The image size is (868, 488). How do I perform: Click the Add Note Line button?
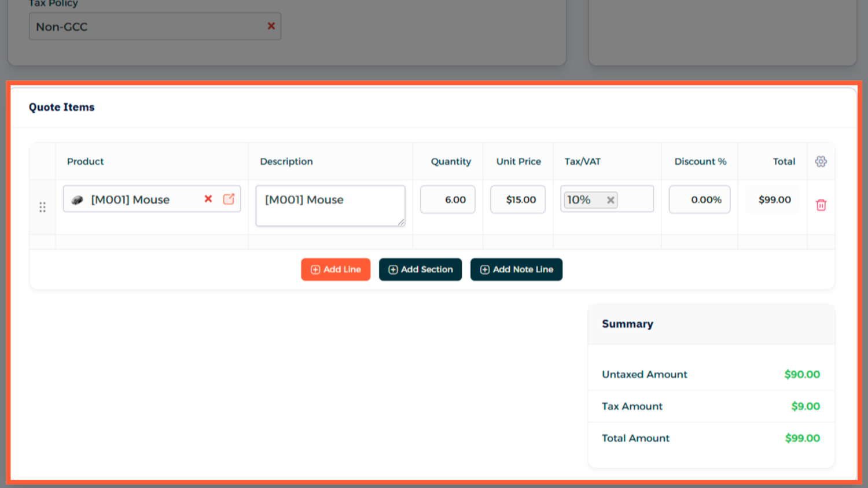click(516, 269)
